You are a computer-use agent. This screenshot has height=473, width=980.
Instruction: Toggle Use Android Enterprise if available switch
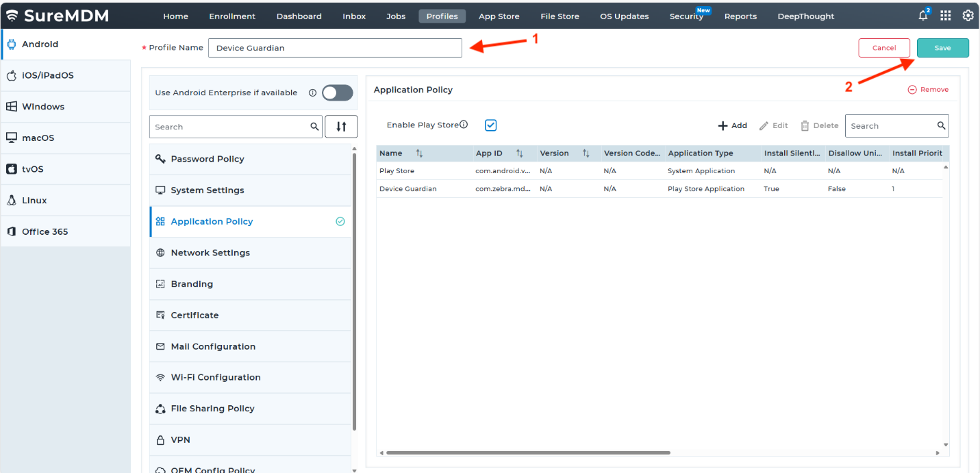(x=338, y=93)
